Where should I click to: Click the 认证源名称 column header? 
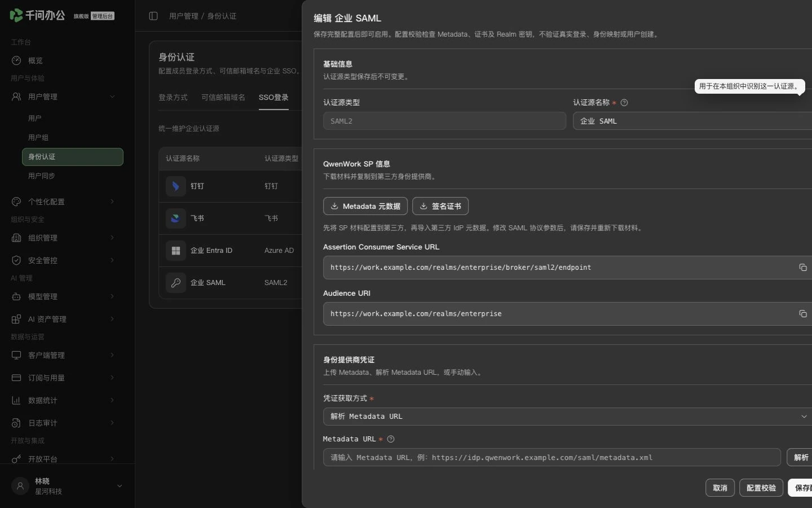tap(183, 159)
